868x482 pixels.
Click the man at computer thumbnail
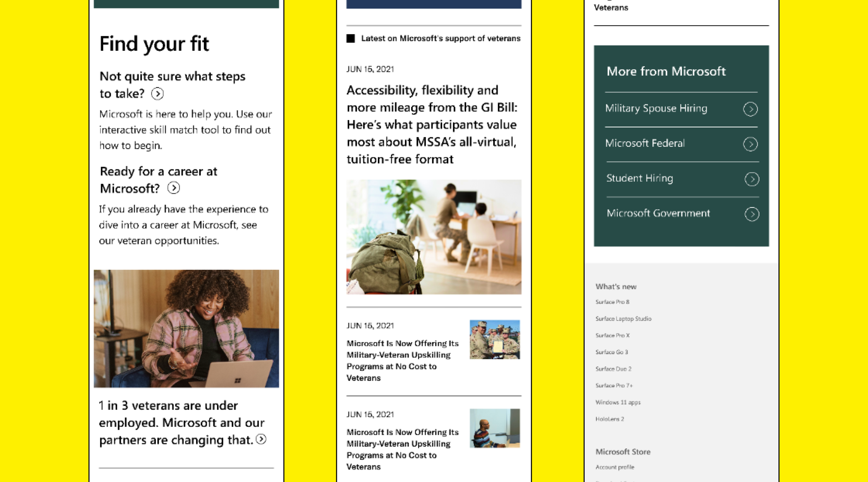tap(495, 428)
